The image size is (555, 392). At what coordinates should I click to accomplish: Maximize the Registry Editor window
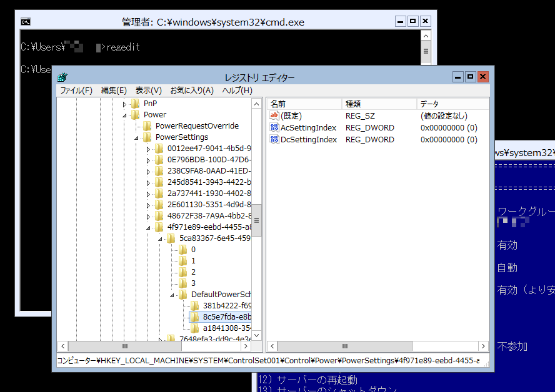(x=470, y=77)
